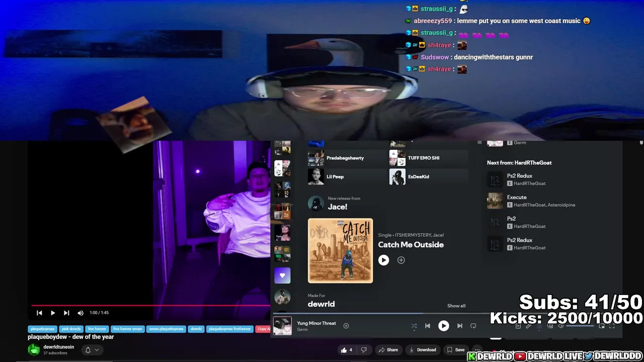Open the Made For dewrld heading
644x362 pixels.
(321, 304)
